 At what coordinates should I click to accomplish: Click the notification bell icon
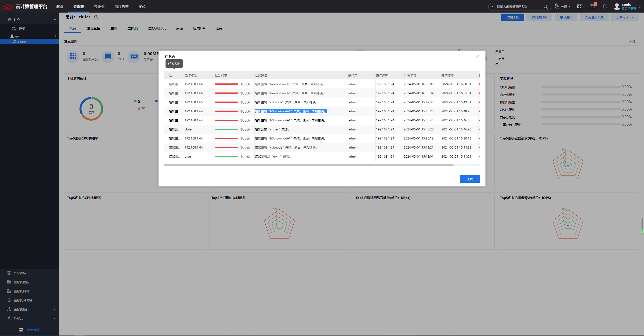point(605,7)
